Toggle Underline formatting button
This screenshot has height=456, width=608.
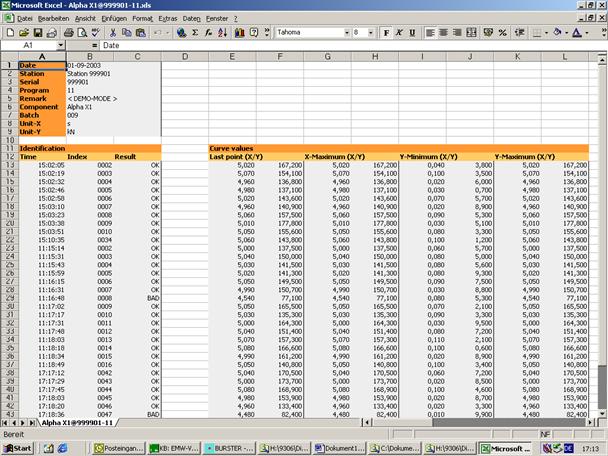coord(414,32)
